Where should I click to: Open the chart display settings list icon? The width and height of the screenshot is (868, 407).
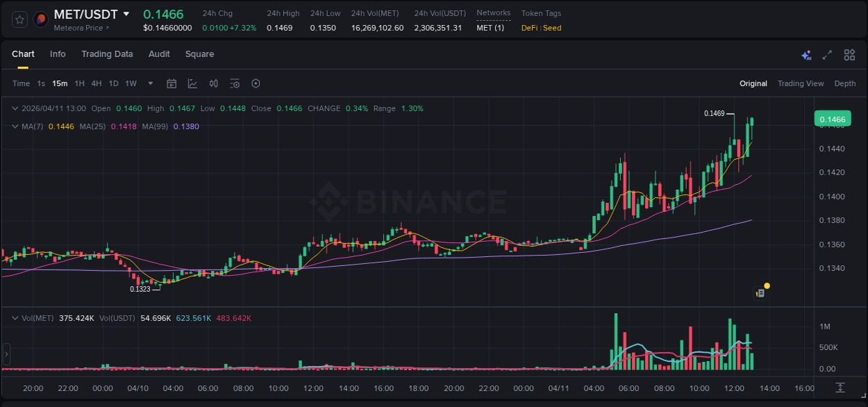[235, 83]
